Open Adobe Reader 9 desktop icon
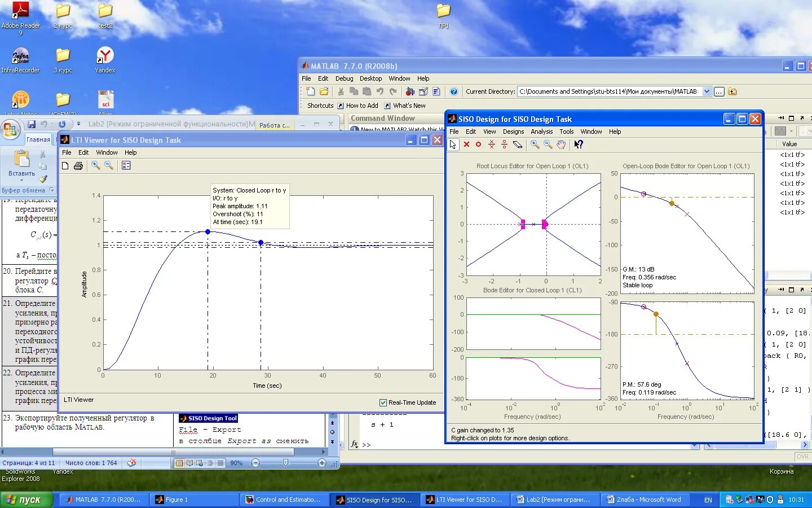This screenshot has height=508, width=812. tap(20, 18)
